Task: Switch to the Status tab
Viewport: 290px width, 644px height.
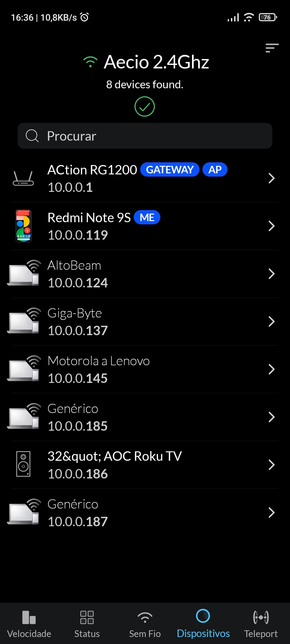Action: (87, 624)
